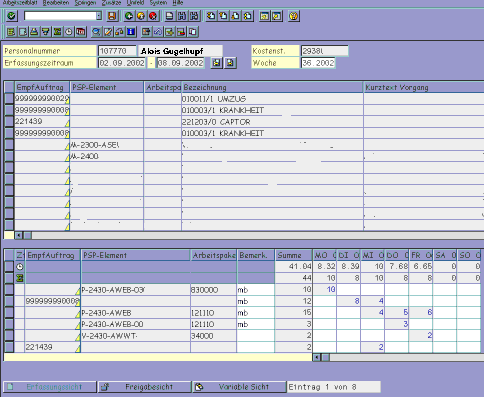Click the Kurztext Vorgang column header

point(424,87)
